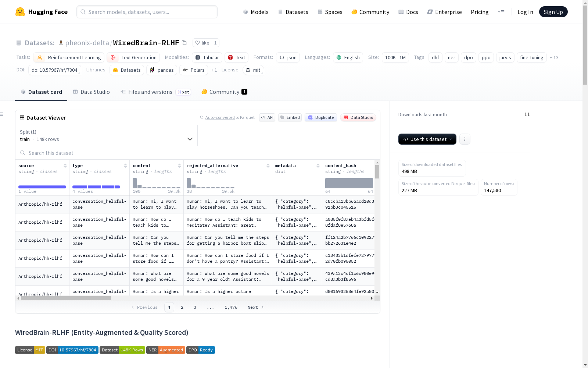This screenshot has height=368, width=588.
Task: Click the Embed button
Action: coord(290,117)
